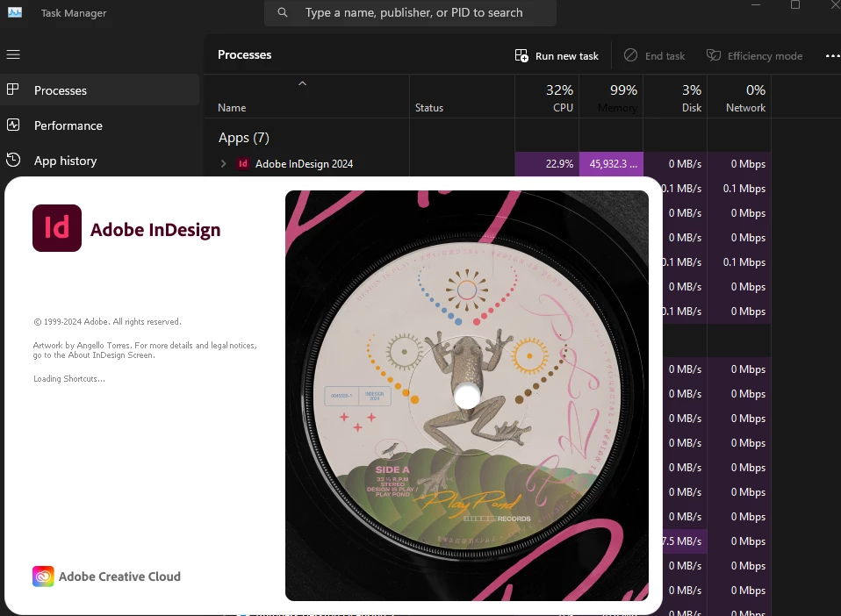Click the Efficiency mode button

point(754,56)
